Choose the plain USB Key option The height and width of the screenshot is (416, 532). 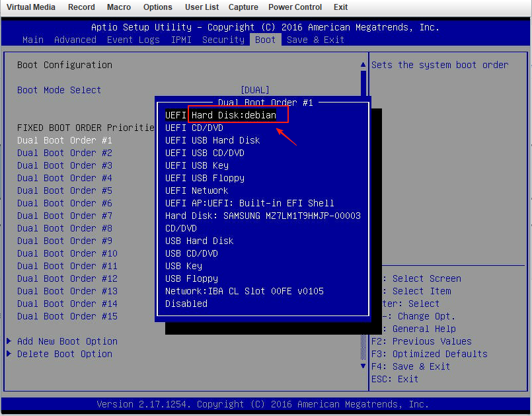click(x=184, y=266)
